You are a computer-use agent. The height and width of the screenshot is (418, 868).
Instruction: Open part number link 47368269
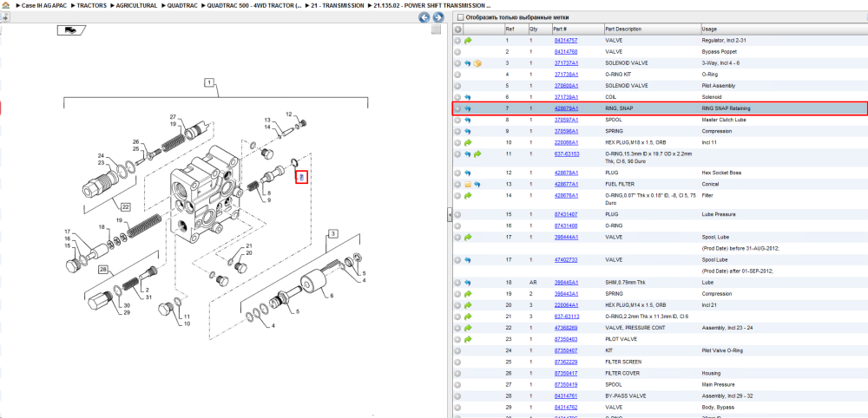[566, 328]
